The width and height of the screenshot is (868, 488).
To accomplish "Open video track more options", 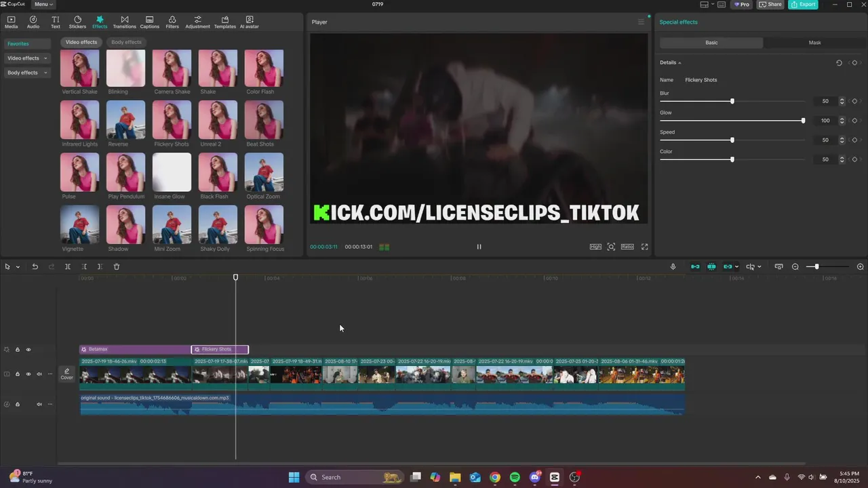I will tap(50, 374).
